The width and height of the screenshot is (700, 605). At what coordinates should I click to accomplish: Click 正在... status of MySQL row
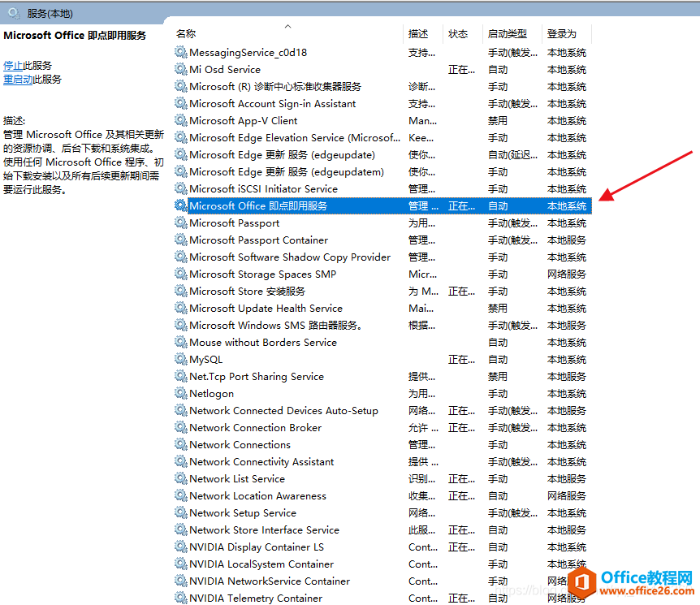tap(461, 360)
